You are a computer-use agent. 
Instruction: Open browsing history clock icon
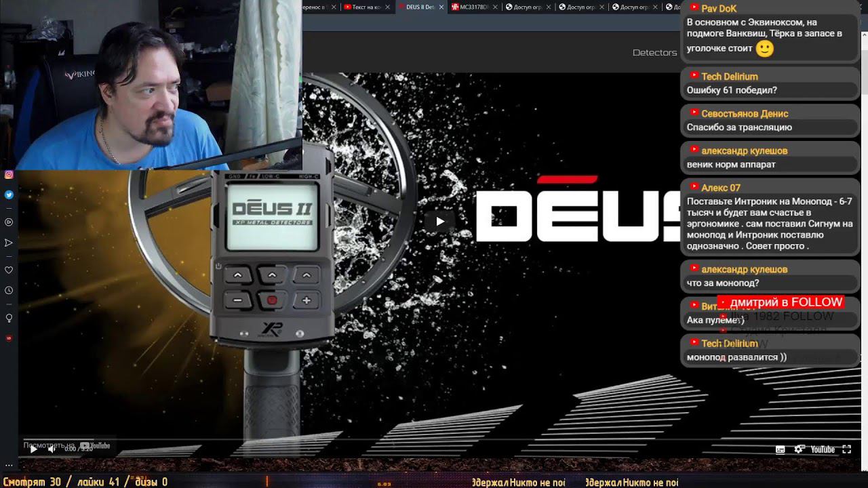(x=9, y=290)
